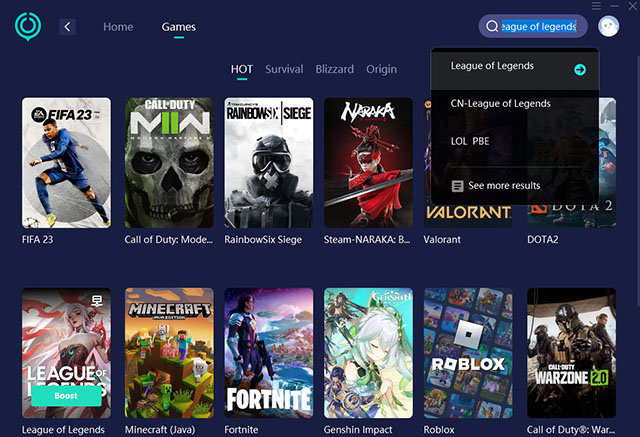Select the Survival category tab
Screen dimensions: 640x437
[284, 69]
